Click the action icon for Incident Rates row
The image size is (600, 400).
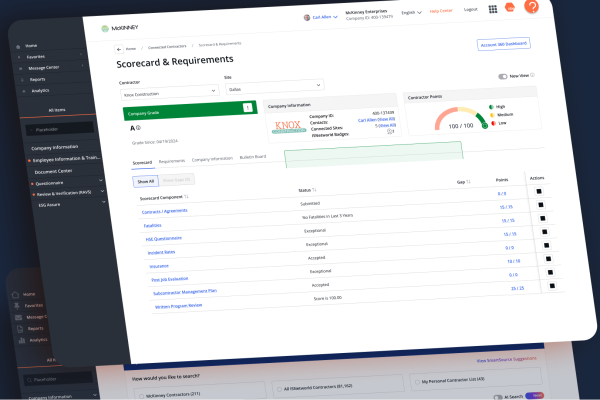click(545, 232)
